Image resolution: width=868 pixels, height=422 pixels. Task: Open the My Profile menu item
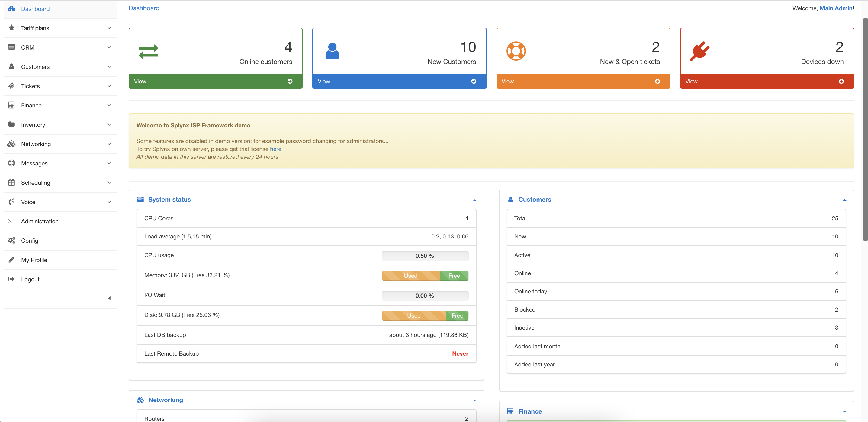pos(34,260)
